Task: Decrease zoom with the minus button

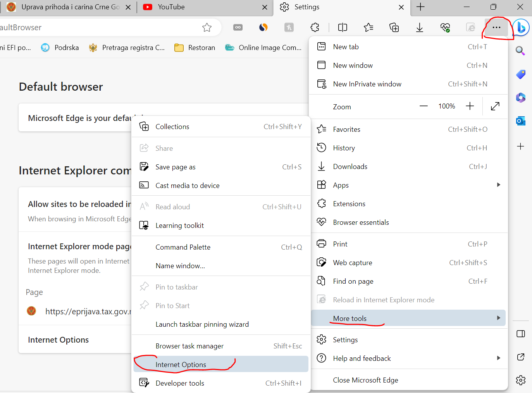Action: pos(424,106)
